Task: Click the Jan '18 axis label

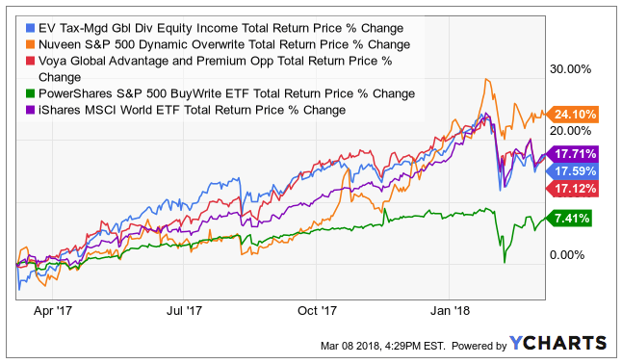Action: (450, 310)
